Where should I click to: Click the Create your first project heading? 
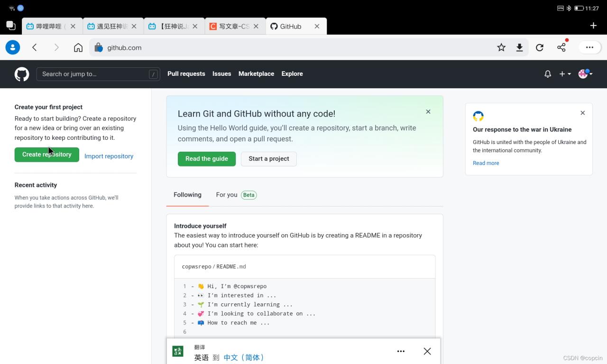pos(48,107)
